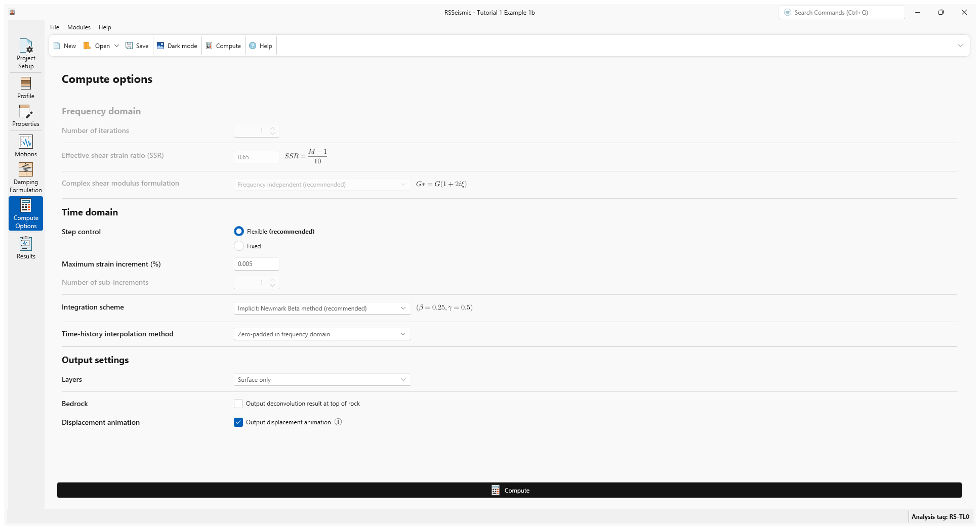The image size is (980, 530).
Task: Open the Results sidebar section
Action: [x=26, y=248]
